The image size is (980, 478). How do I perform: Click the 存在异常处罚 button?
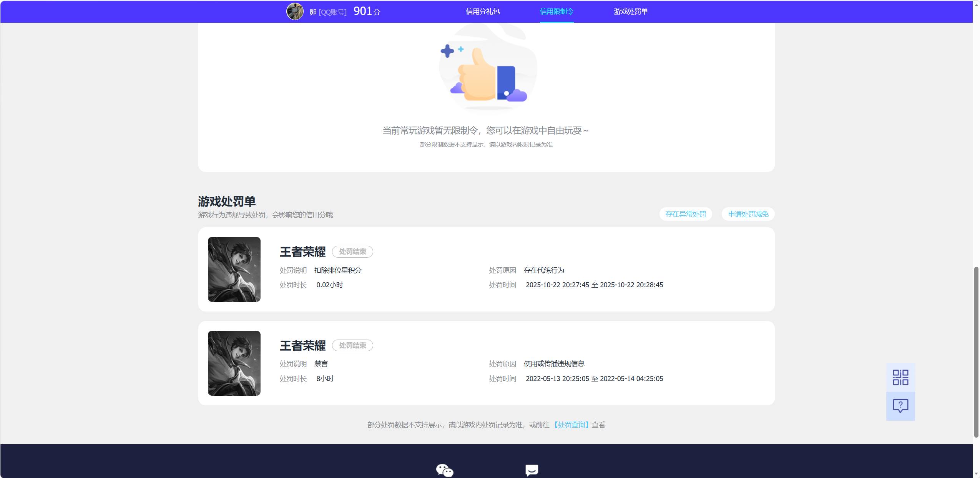(686, 214)
